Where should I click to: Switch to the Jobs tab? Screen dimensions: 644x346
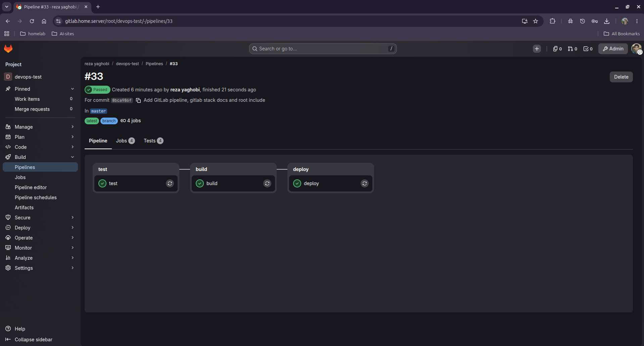(x=125, y=141)
